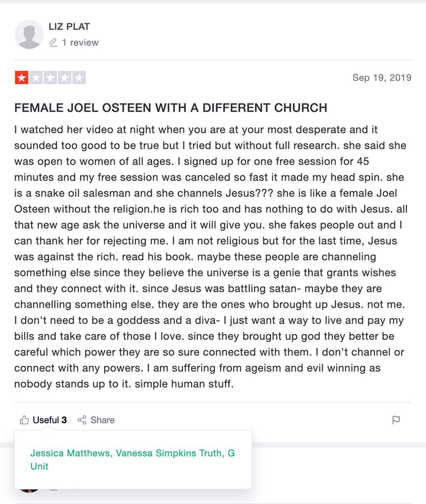Click the pencil icon beside 1 review
Screen dimensions: 426x504
(x=53, y=43)
